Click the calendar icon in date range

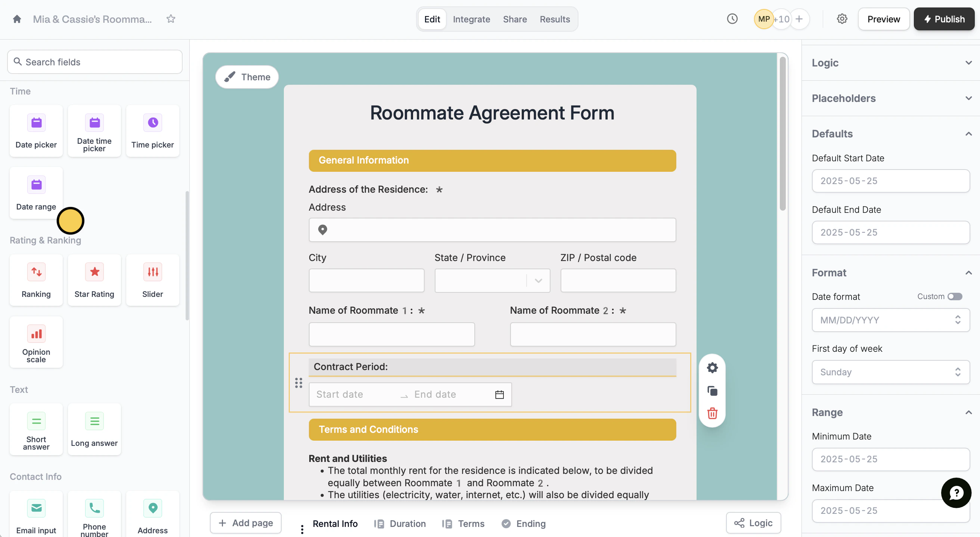point(499,395)
